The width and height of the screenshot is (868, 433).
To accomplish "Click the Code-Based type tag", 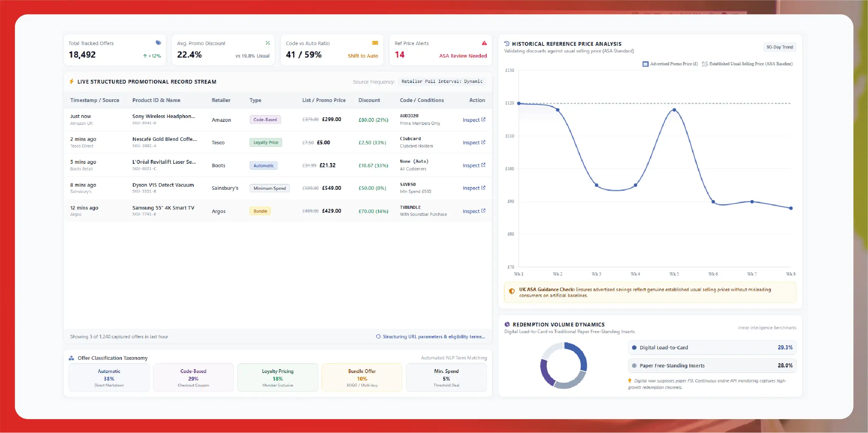I will (x=265, y=120).
